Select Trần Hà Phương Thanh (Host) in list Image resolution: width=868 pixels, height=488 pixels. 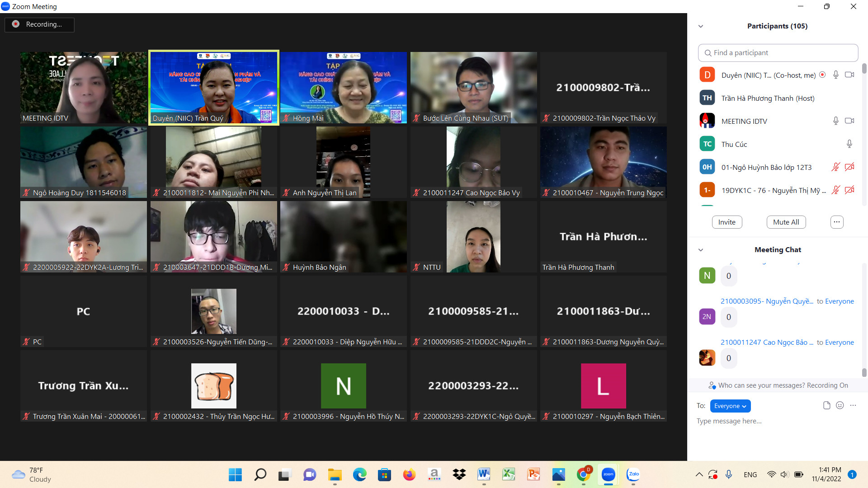tap(767, 98)
